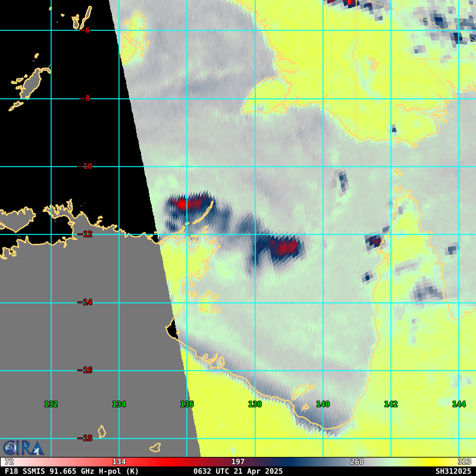Click the 0632 UTC 21 Apr 2025 timestamp
This screenshot has width=476, height=476.
238,471
